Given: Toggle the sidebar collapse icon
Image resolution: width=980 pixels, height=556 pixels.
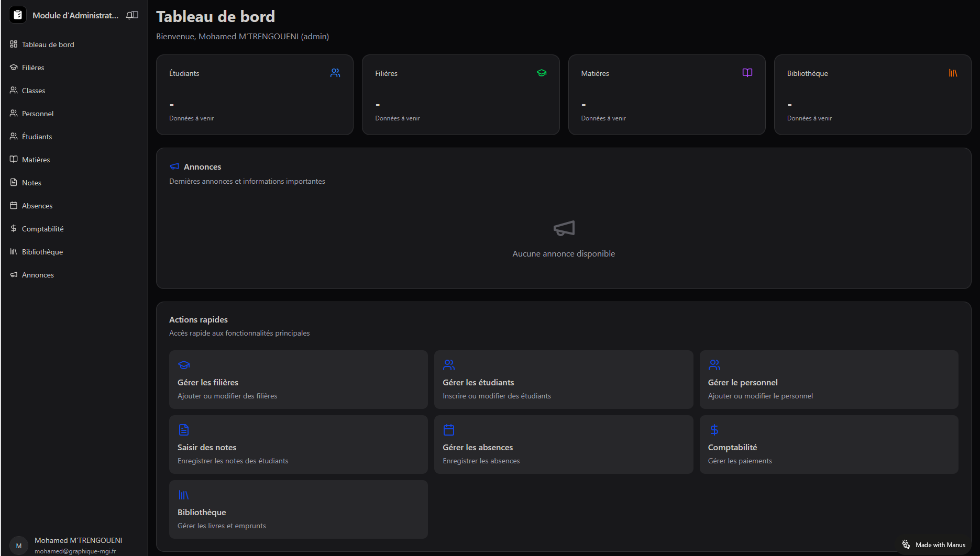Looking at the screenshot, I should (x=133, y=15).
